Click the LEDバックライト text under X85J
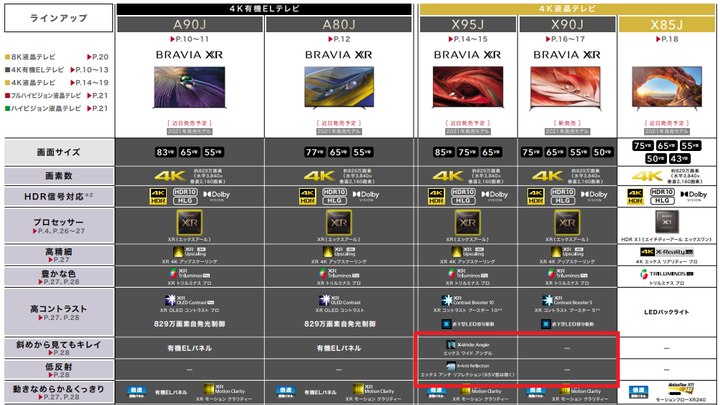 [x=666, y=312]
